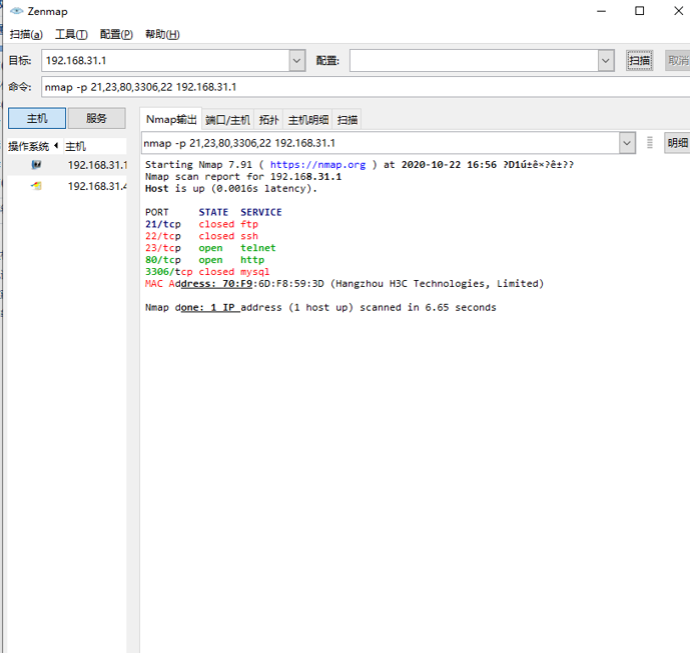
Task: Switch to the 端口/主机 tab
Action: [x=228, y=120]
